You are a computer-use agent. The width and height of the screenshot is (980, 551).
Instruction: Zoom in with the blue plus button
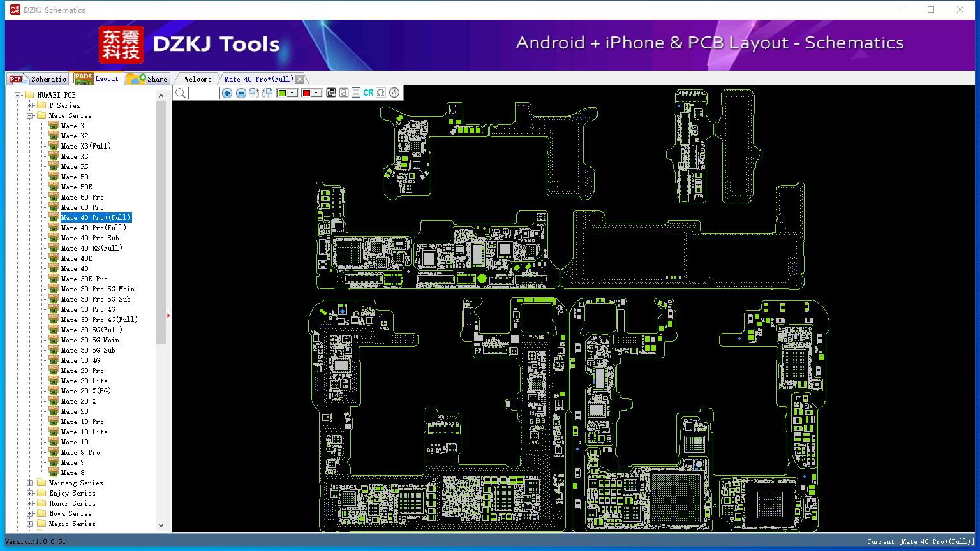[x=227, y=93]
